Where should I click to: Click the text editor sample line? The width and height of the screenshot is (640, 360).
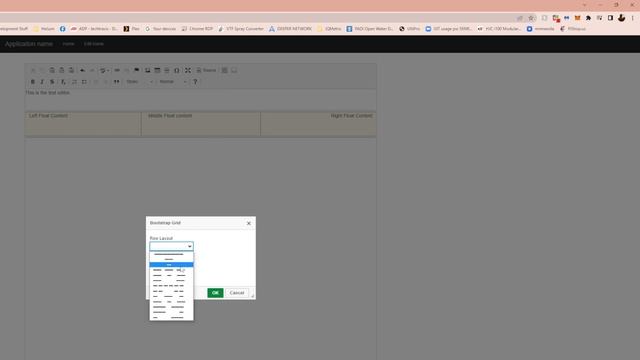pyautogui.click(x=48, y=93)
